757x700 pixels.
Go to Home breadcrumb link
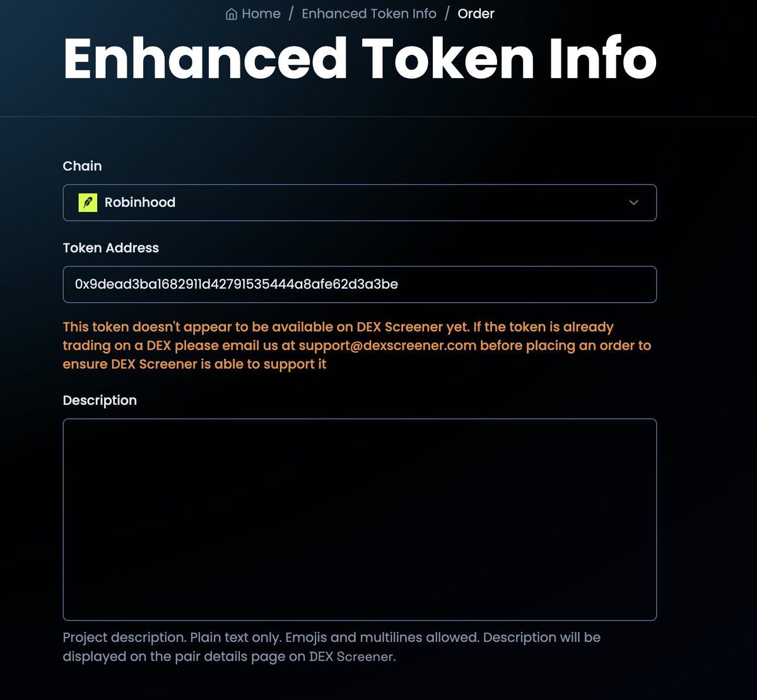click(x=261, y=14)
